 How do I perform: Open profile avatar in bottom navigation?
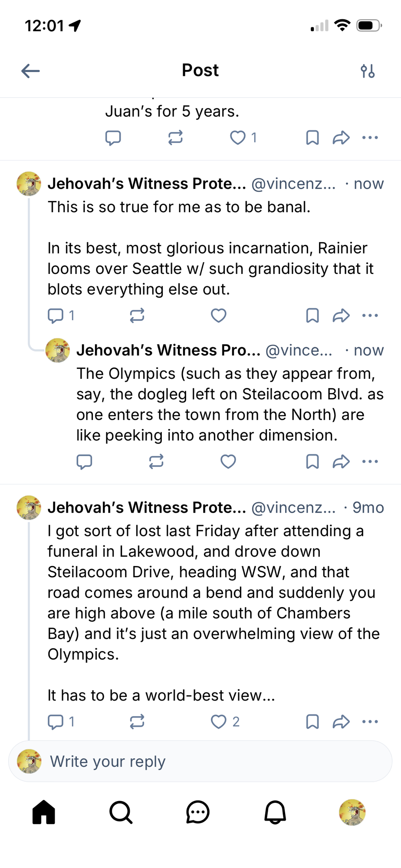(x=352, y=812)
